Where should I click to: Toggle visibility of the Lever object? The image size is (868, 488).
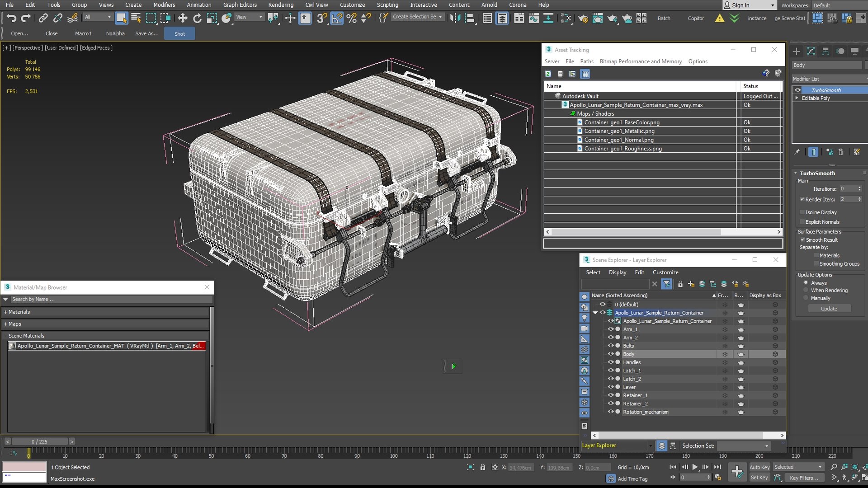point(610,387)
